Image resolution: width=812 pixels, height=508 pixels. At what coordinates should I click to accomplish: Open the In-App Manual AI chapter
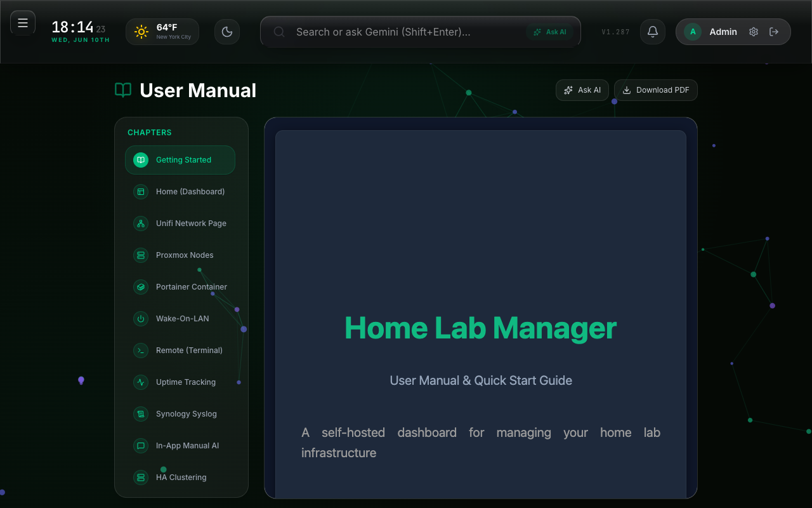coord(180,446)
